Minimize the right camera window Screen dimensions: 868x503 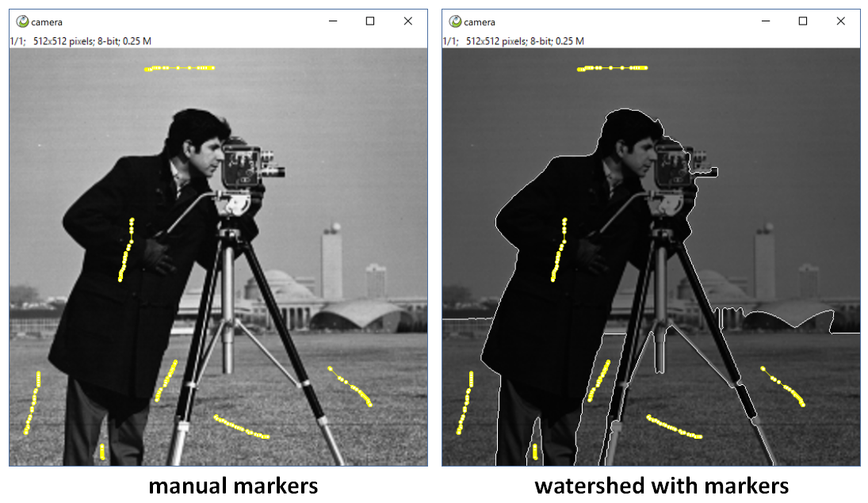tap(766, 21)
